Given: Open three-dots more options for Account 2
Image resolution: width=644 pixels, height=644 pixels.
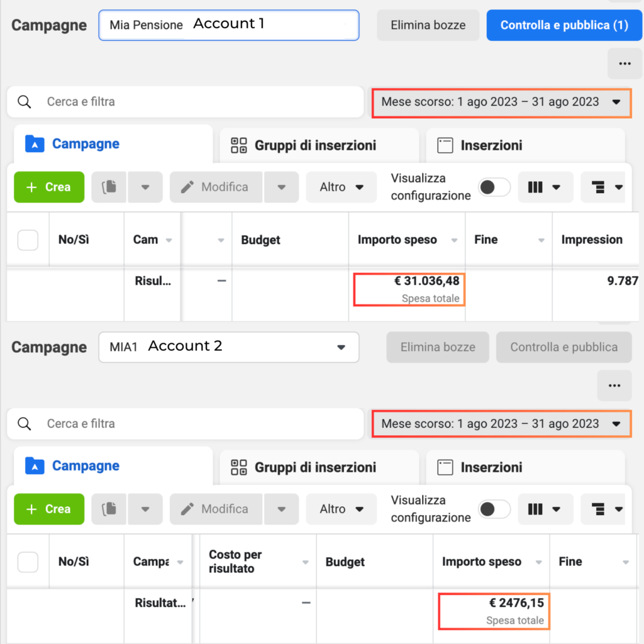Looking at the screenshot, I should pos(614,386).
